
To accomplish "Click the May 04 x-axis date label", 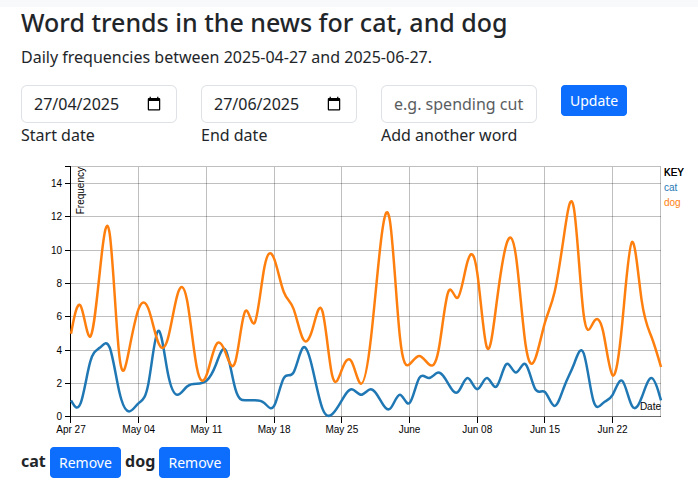I will (x=138, y=429).
